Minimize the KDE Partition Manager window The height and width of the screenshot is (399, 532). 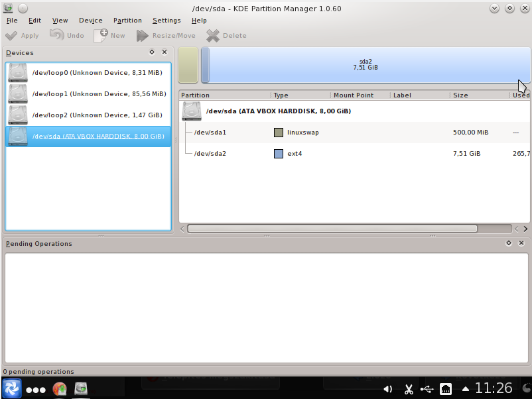pyautogui.click(x=494, y=8)
